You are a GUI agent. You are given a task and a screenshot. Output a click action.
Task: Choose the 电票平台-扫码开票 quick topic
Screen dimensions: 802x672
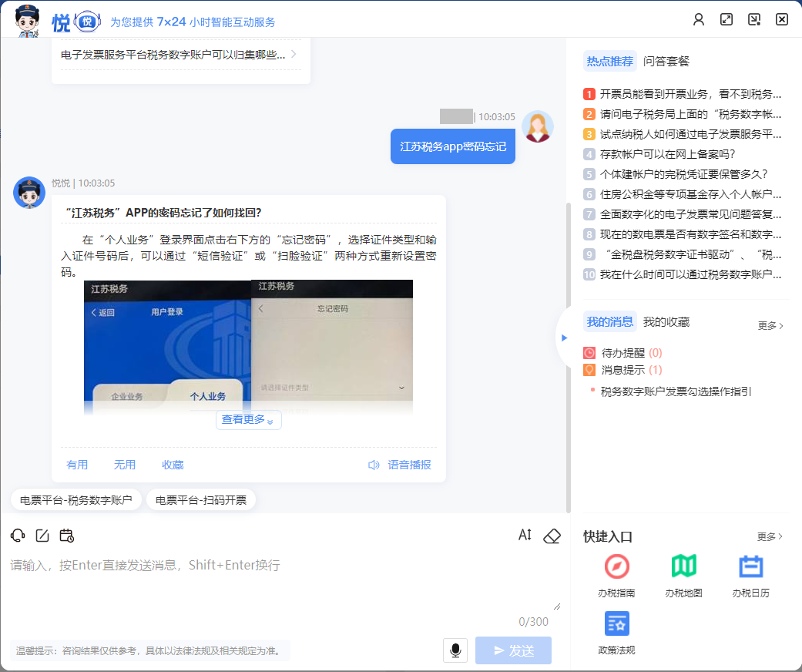[201, 500]
